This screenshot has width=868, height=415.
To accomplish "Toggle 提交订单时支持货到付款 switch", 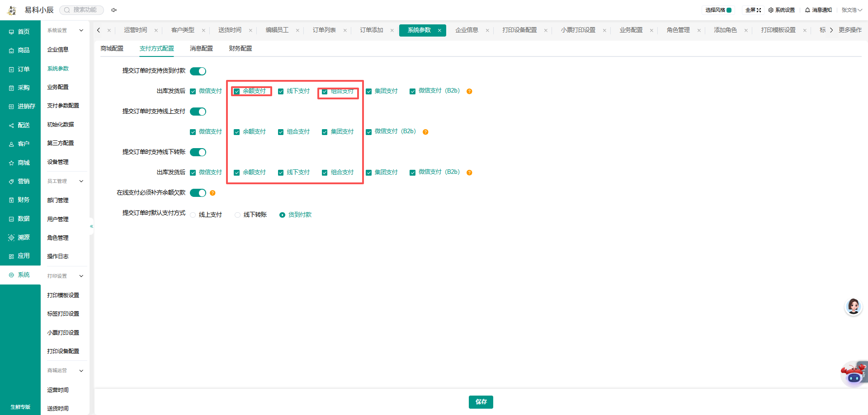I will (198, 71).
